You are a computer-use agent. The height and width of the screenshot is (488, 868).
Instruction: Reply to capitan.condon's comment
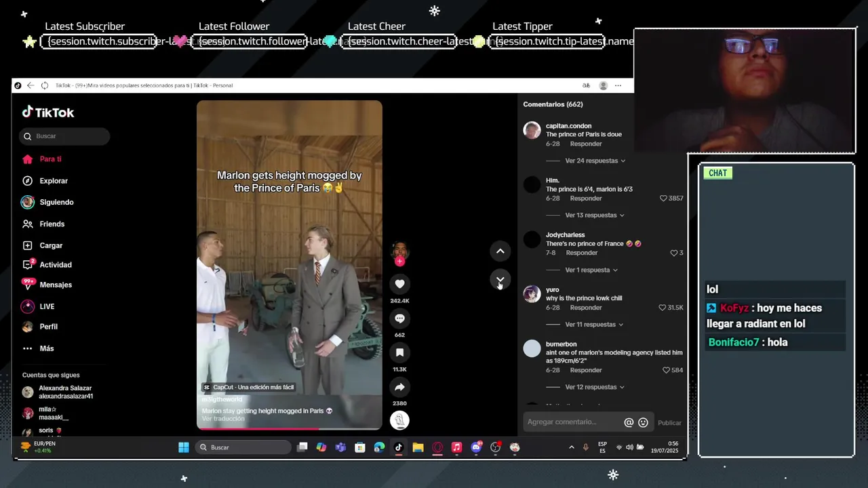click(586, 144)
